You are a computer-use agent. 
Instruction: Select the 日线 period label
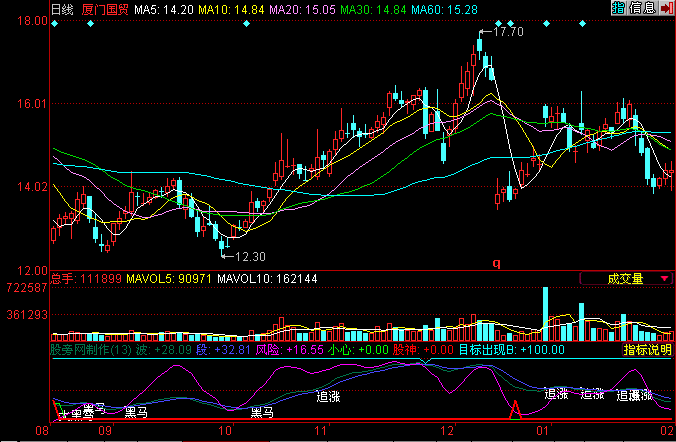click(62, 8)
